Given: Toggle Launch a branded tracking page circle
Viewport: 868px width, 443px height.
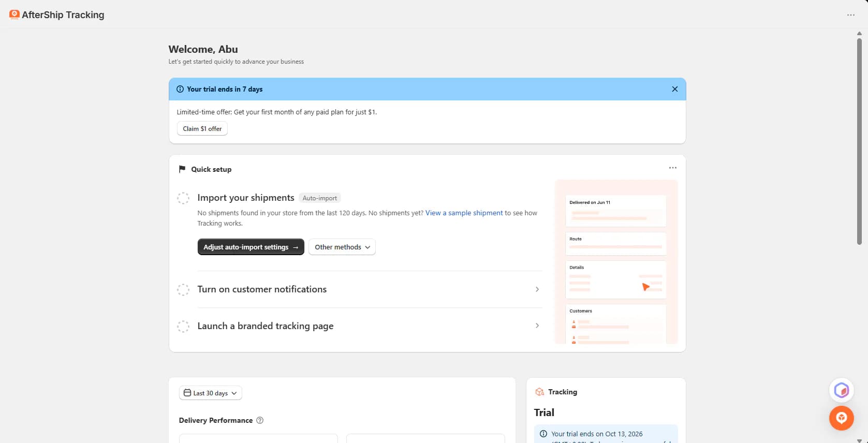Looking at the screenshot, I should click(183, 326).
